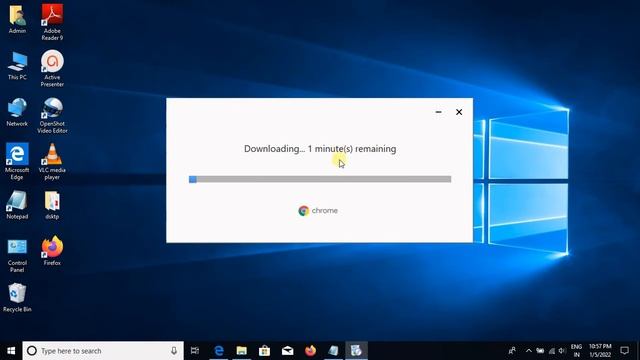Select This PC desktop icon
The height and width of the screenshot is (360, 640).
coord(17,66)
